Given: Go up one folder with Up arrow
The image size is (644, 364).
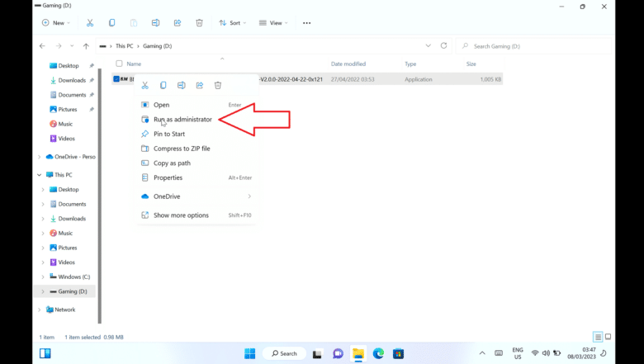Looking at the screenshot, I should [x=86, y=46].
